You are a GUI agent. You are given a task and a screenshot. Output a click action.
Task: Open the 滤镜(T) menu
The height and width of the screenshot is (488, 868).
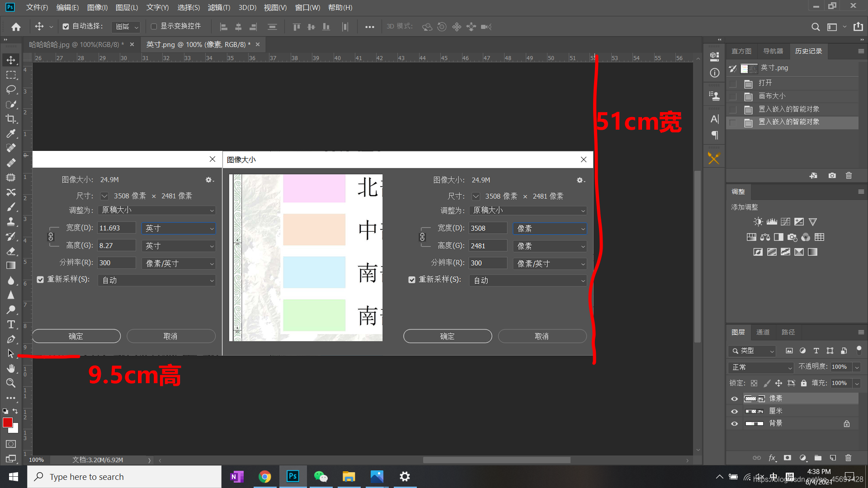coord(219,8)
